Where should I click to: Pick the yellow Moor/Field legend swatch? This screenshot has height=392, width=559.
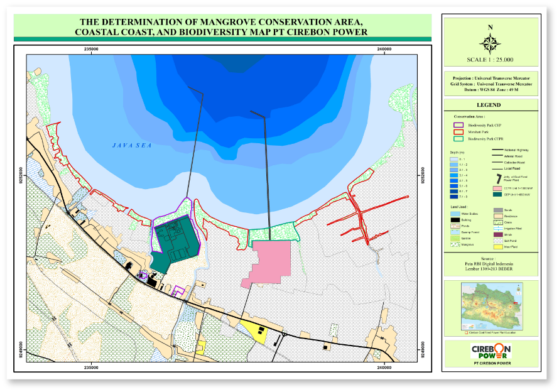tap(498, 247)
